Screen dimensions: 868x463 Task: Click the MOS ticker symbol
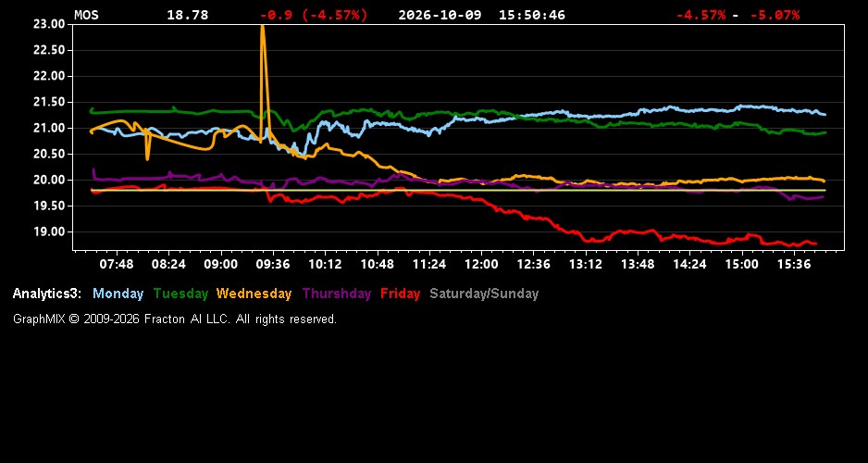tap(86, 15)
